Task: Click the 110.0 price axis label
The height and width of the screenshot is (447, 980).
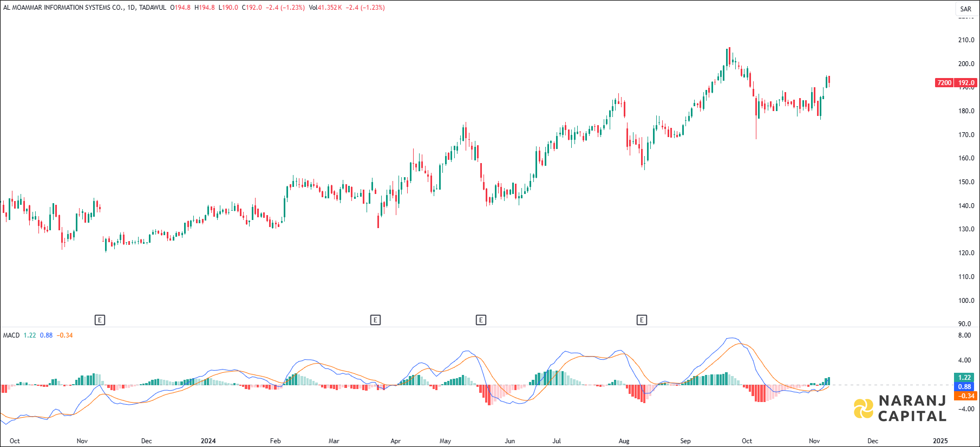Action: (966, 277)
